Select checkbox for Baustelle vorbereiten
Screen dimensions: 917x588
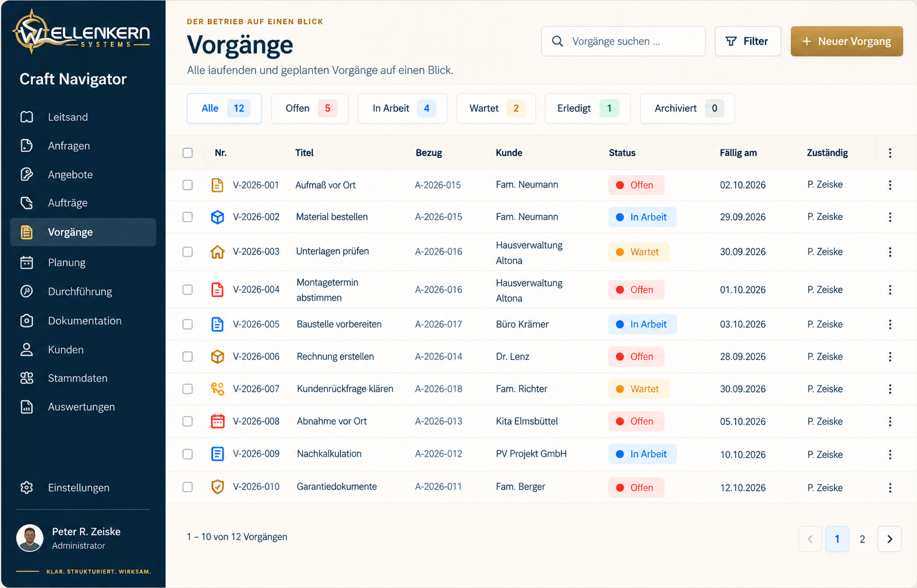pos(188,325)
